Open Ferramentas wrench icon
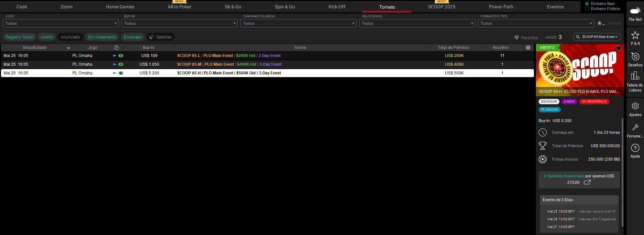The image size is (644, 235). pyautogui.click(x=635, y=127)
